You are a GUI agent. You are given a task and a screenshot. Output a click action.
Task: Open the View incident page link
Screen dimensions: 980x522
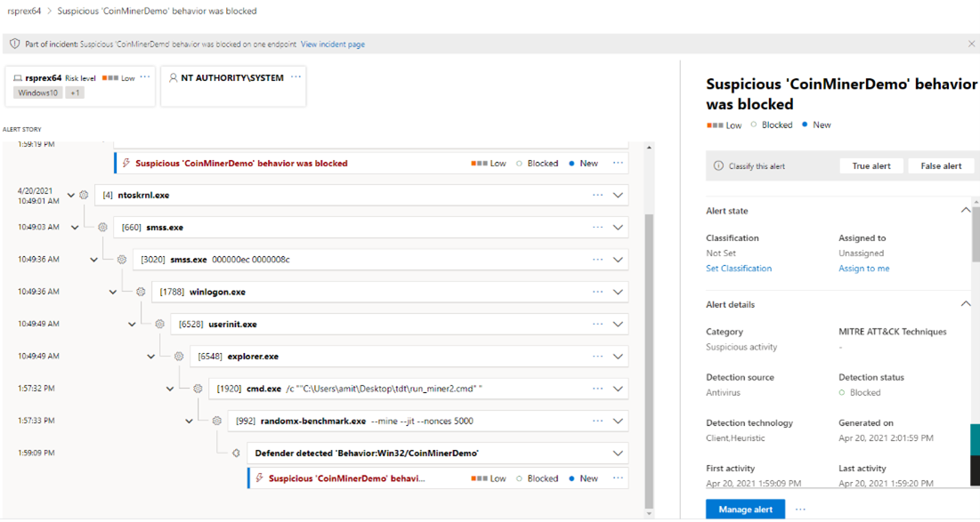(x=332, y=43)
